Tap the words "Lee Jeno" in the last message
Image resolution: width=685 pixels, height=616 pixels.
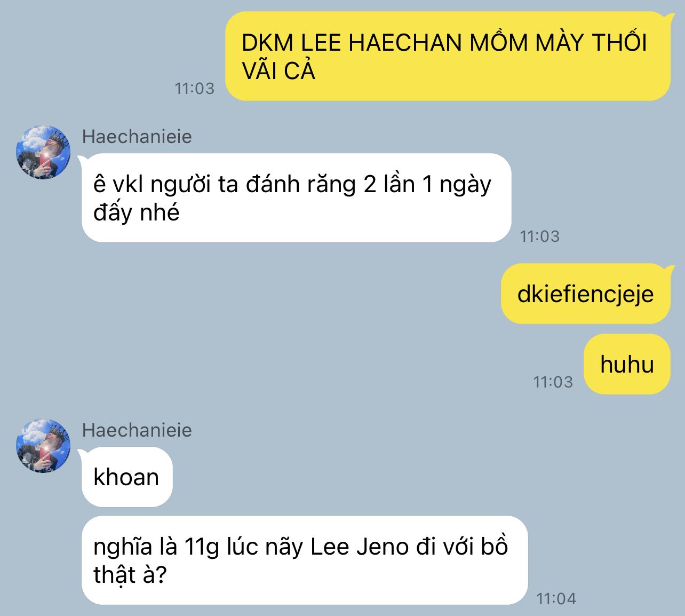pos(359,547)
